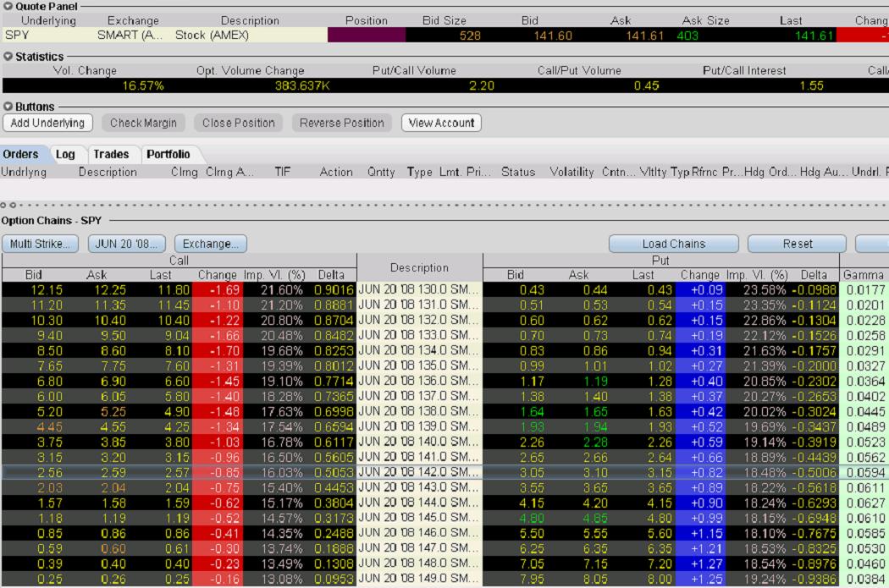Click the Opt. Volume Change value 383.637K
This screenshot has height=588, width=889.
coord(302,85)
